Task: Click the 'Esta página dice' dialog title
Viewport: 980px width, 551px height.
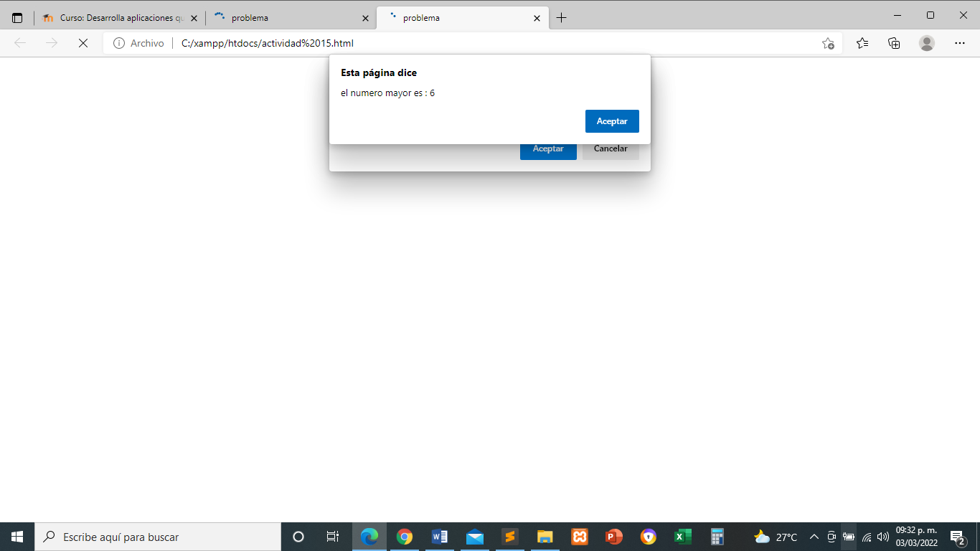Action: click(379, 73)
